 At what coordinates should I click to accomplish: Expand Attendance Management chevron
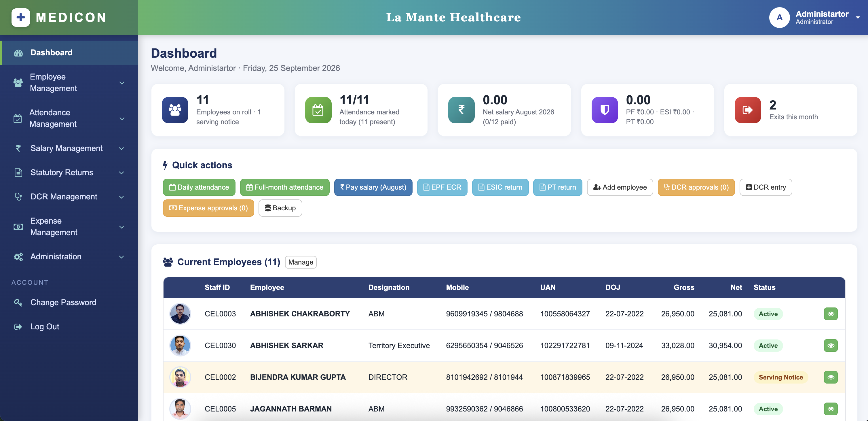click(x=122, y=118)
